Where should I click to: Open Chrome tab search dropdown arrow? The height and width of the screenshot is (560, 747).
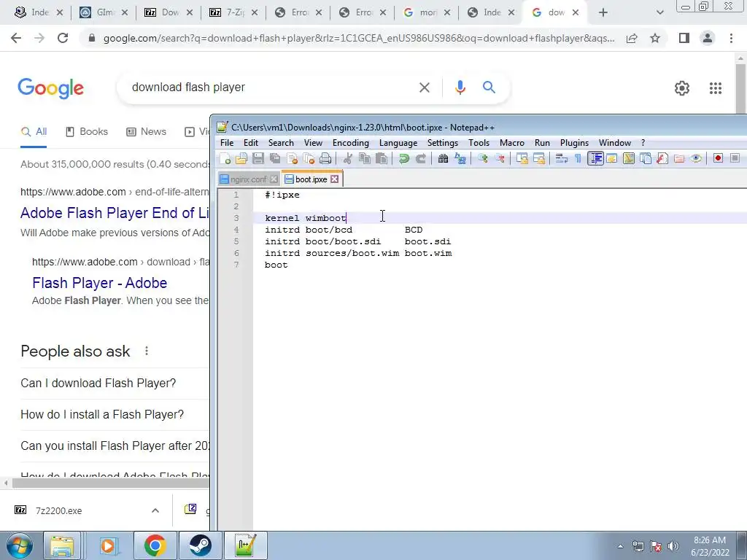pyautogui.click(x=659, y=12)
